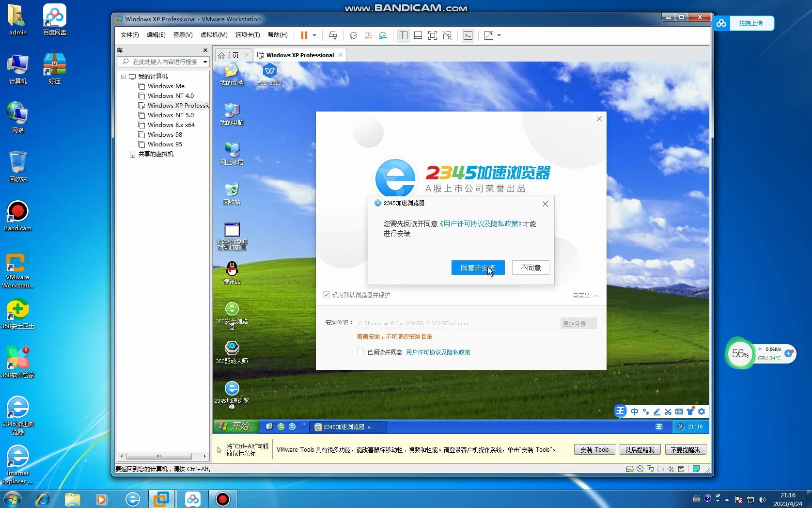Click the stretch guest display icon

(x=489, y=35)
